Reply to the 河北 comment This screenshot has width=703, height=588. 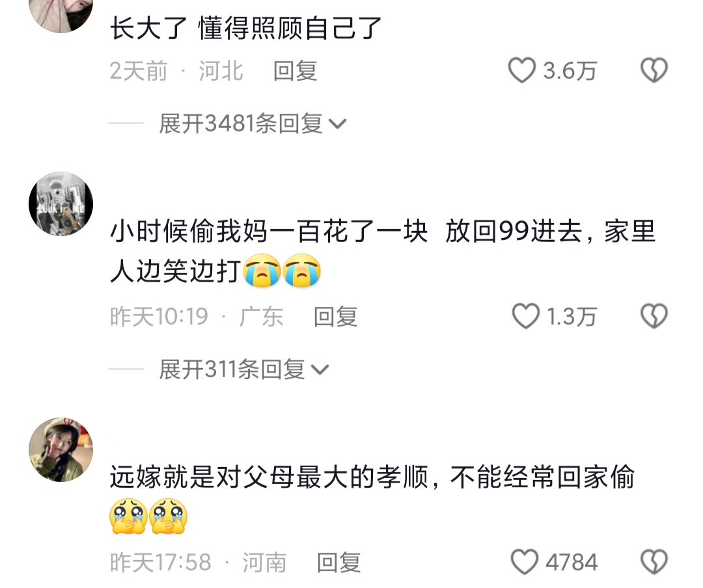pos(296,71)
